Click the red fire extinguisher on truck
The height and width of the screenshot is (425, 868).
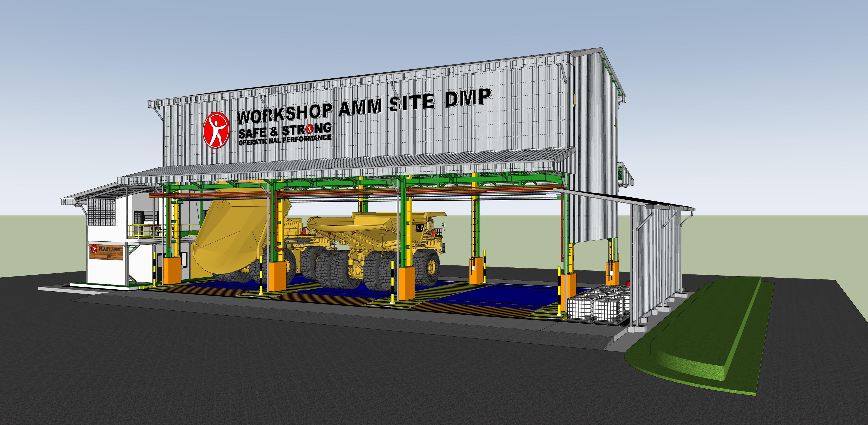pyautogui.click(x=435, y=232)
